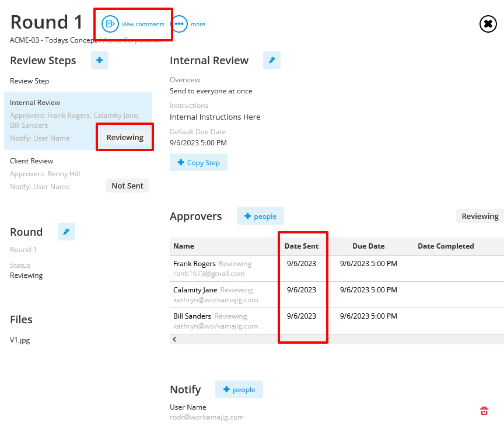The width and height of the screenshot is (504, 433).
Task: Click the Due Date column header
Action: [368, 246]
